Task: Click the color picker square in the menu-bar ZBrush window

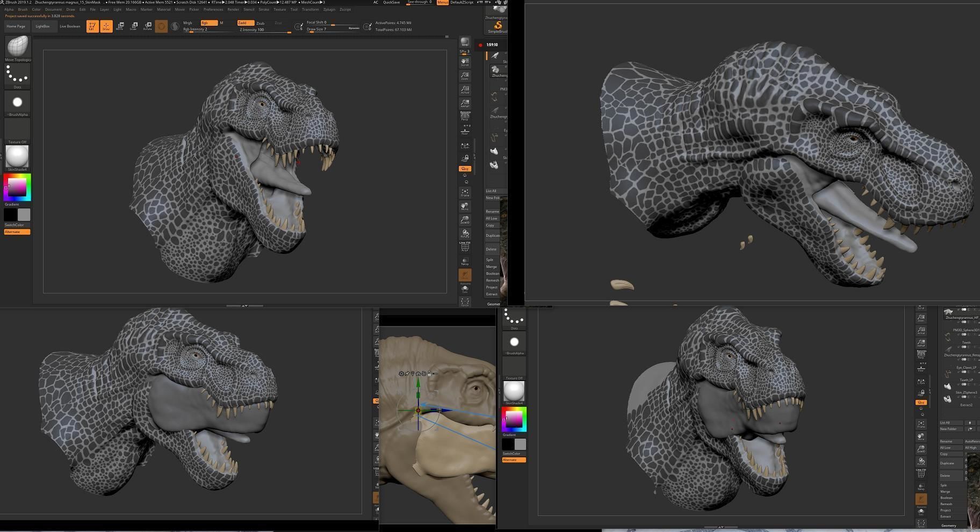Action: pyautogui.click(x=18, y=187)
